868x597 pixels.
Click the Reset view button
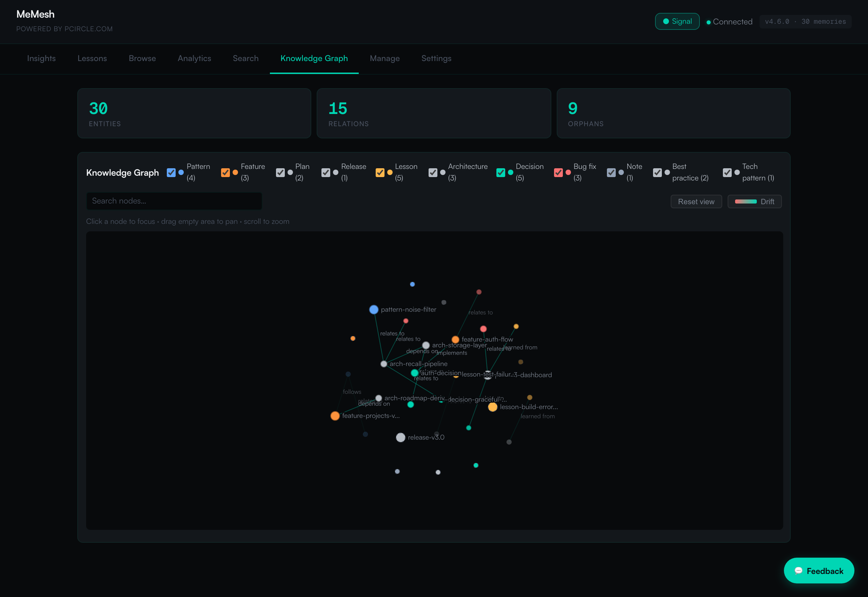pyautogui.click(x=696, y=201)
